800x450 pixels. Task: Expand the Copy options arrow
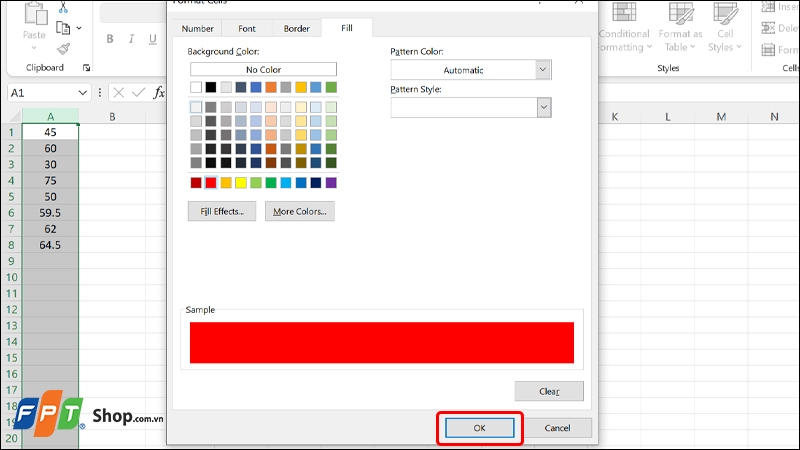pyautogui.click(x=79, y=28)
